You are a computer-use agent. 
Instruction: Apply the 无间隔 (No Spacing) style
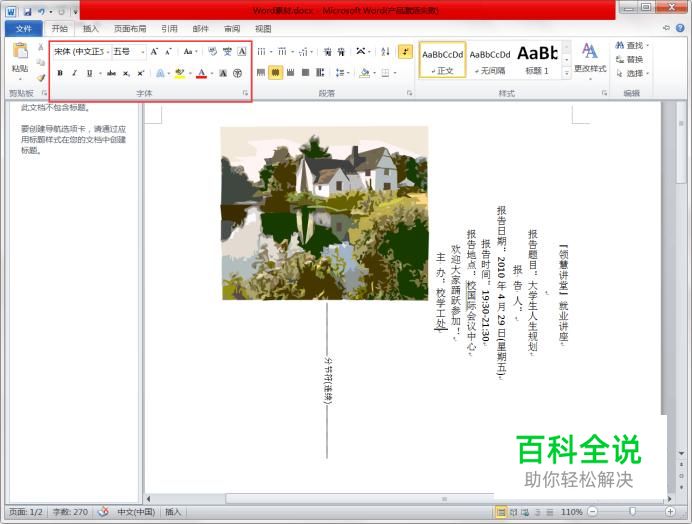click(490, 60)
